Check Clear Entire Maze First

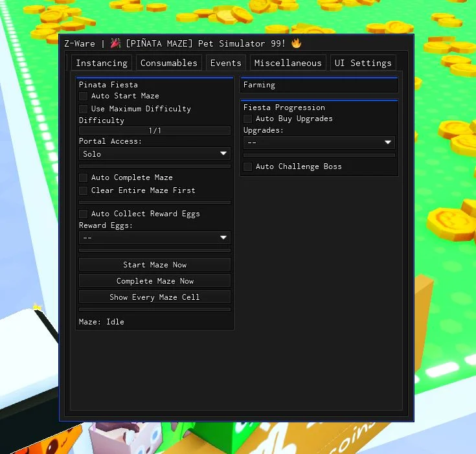tap(83, 190)
